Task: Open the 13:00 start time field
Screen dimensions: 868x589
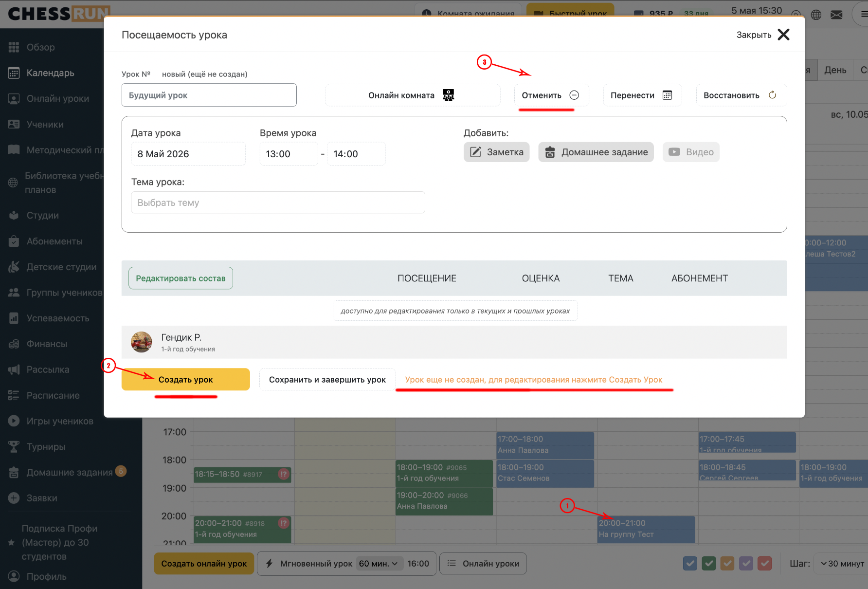Action: click(289, 154)
